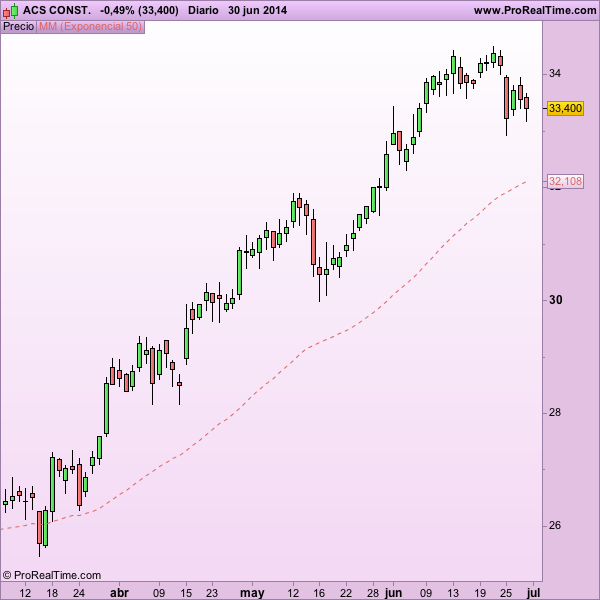Click the 24 date tick before abr
Image resolution: width=600 pixels, height=600 pixels.
(79, 593)
